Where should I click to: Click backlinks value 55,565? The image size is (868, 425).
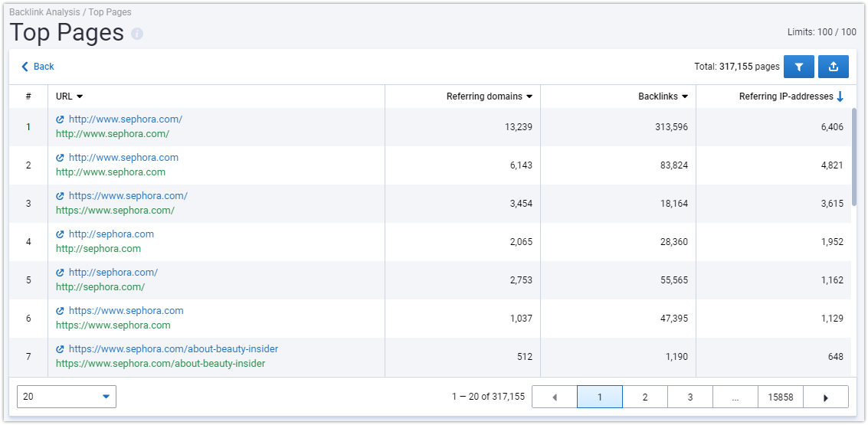click(673, 280)
